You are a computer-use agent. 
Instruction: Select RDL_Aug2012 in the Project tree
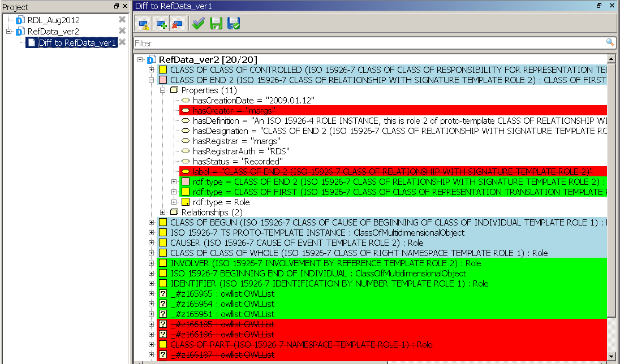click(x=53, y=20)
